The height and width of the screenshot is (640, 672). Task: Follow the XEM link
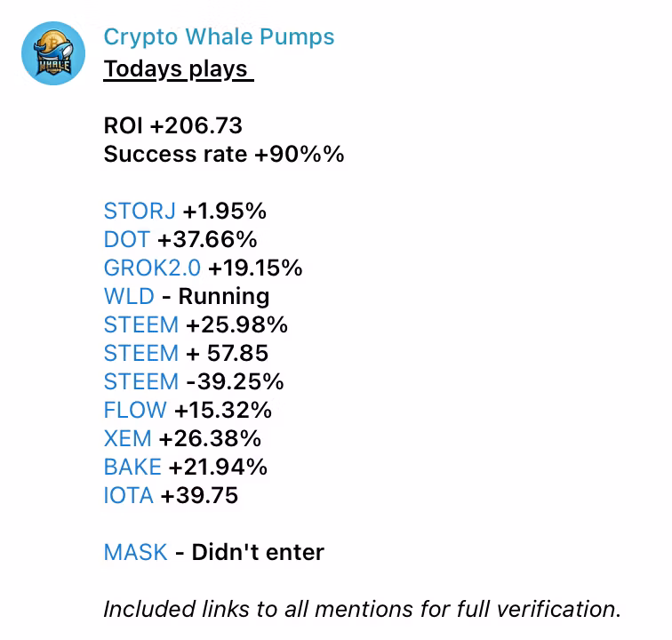pyautogui.click(x=128, y=438)
